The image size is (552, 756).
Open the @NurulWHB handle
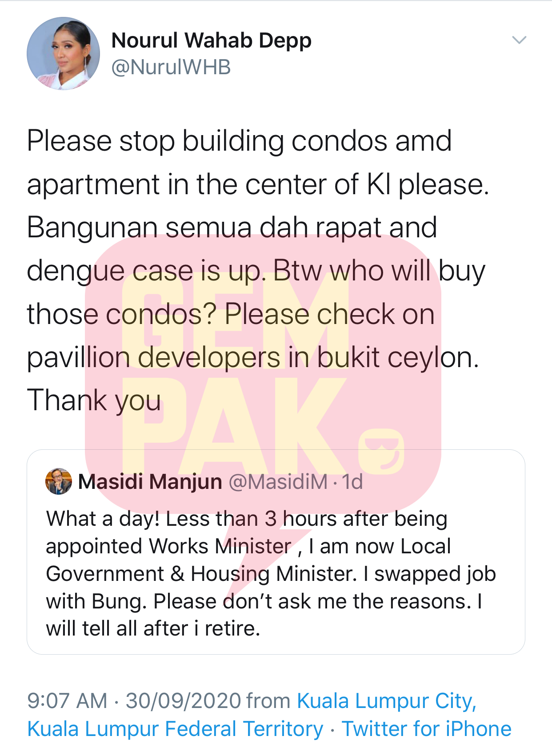click(171, 68)
